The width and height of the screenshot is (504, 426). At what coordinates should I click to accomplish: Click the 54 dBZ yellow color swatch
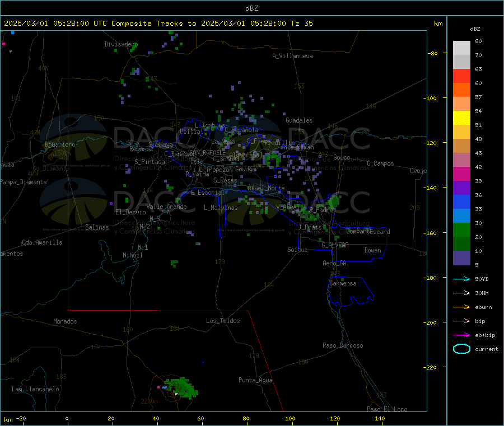click(461, 118)
